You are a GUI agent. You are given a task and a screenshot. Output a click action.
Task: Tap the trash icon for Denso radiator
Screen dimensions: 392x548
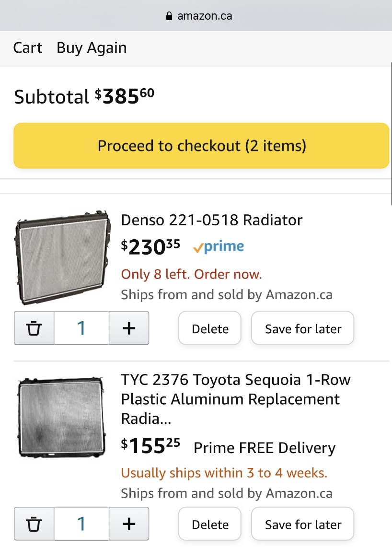coord(34,328)
